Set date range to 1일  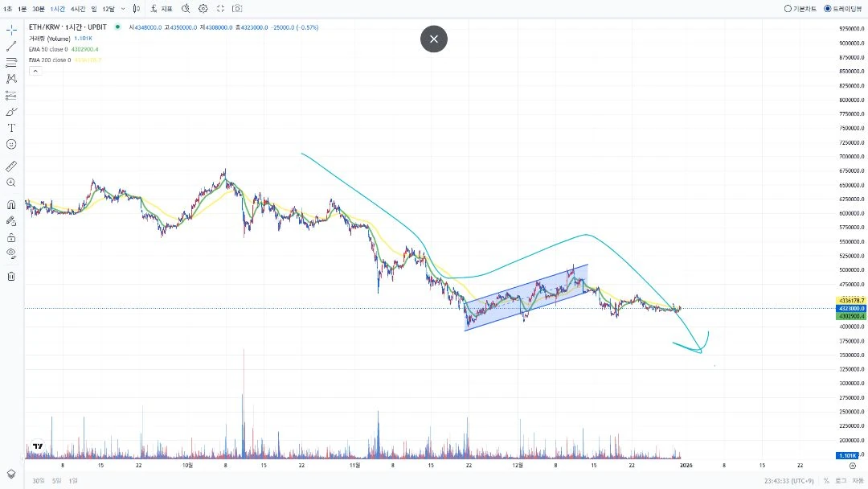tap(73, 481)
